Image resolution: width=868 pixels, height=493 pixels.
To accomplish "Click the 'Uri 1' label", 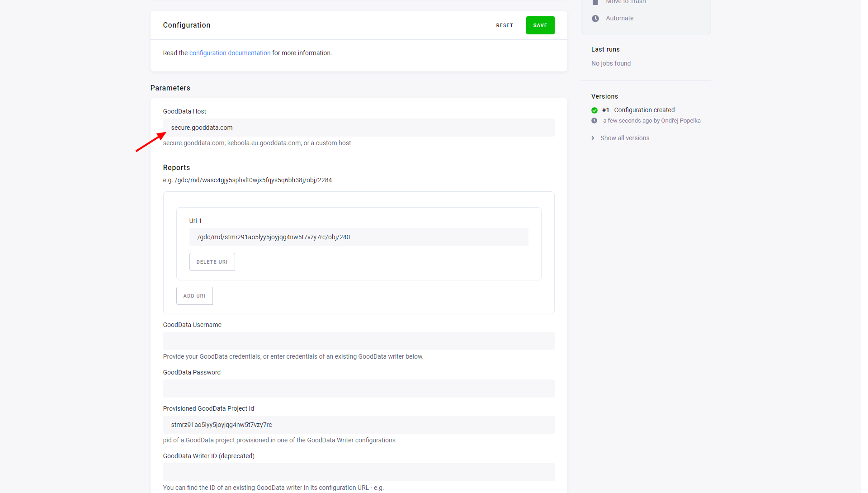I will 195,221.
